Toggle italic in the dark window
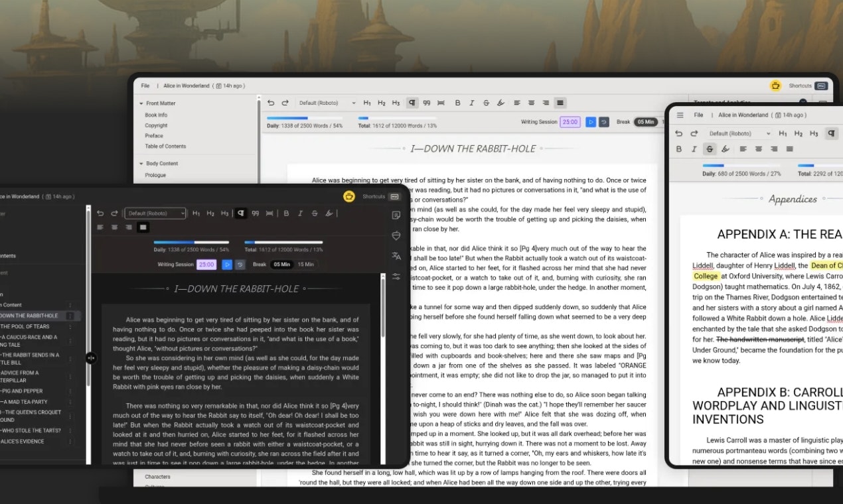The image size is (843, 504). 300,213
